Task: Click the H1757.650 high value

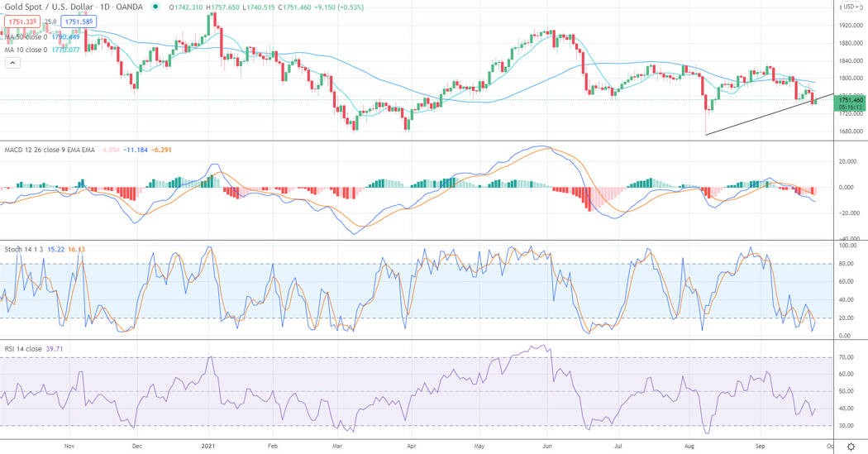Action: [x=222, y=7]
